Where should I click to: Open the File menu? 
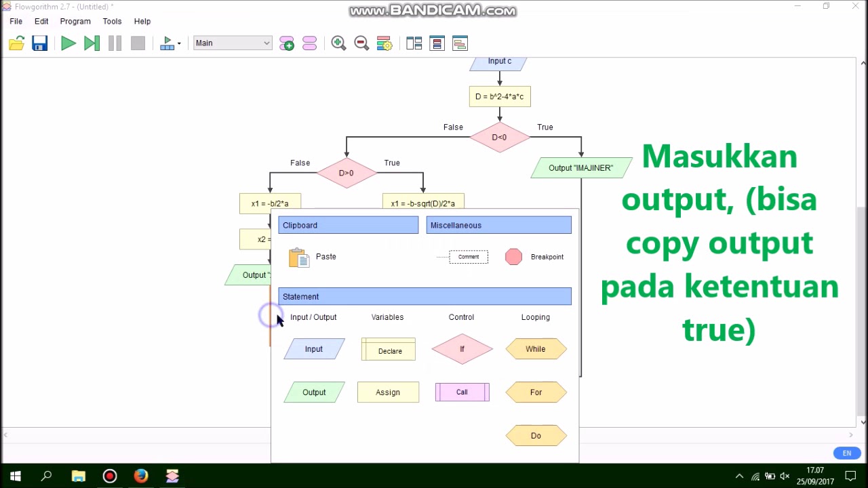tap(16, 21)
